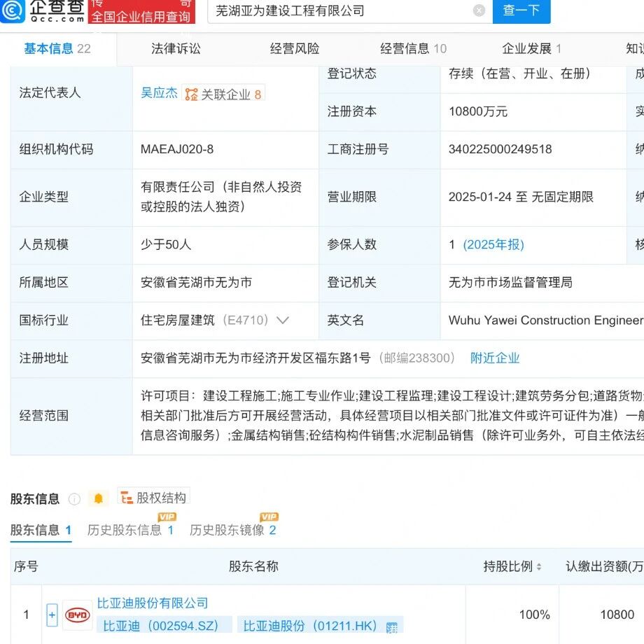Open the 经营风险 tab

295,48
